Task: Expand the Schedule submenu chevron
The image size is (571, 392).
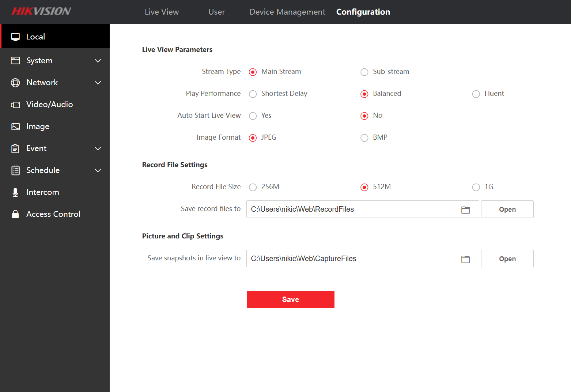Action: click(x=98, y=170)
